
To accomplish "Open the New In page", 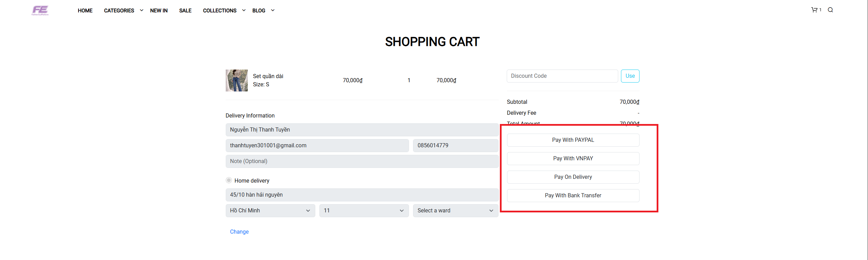I will 159,11.
